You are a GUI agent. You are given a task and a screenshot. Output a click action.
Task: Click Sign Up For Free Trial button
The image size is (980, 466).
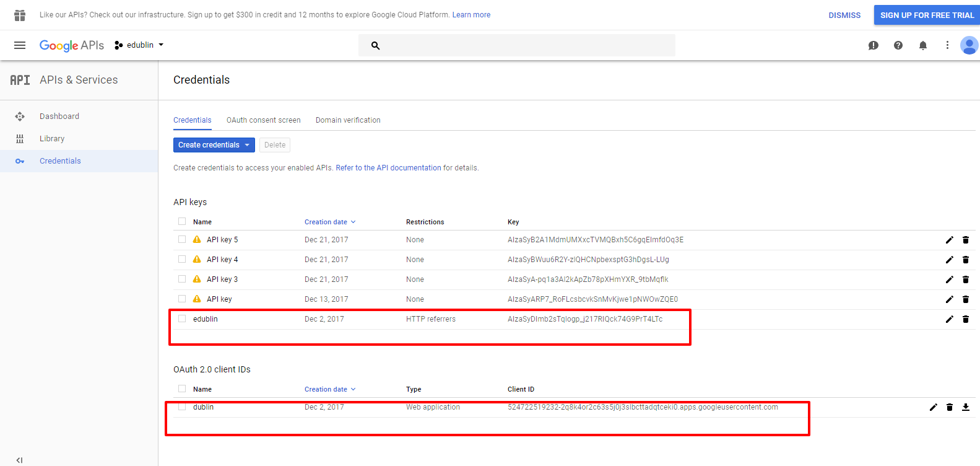[x=927, y=15]
